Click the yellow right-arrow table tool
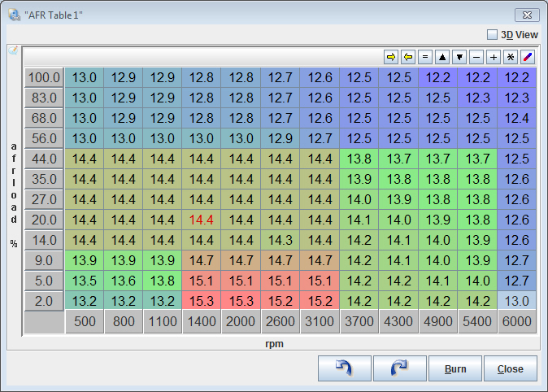Image resolution: width=548 pixels, height=392 pixels. [x=391, y=57]
